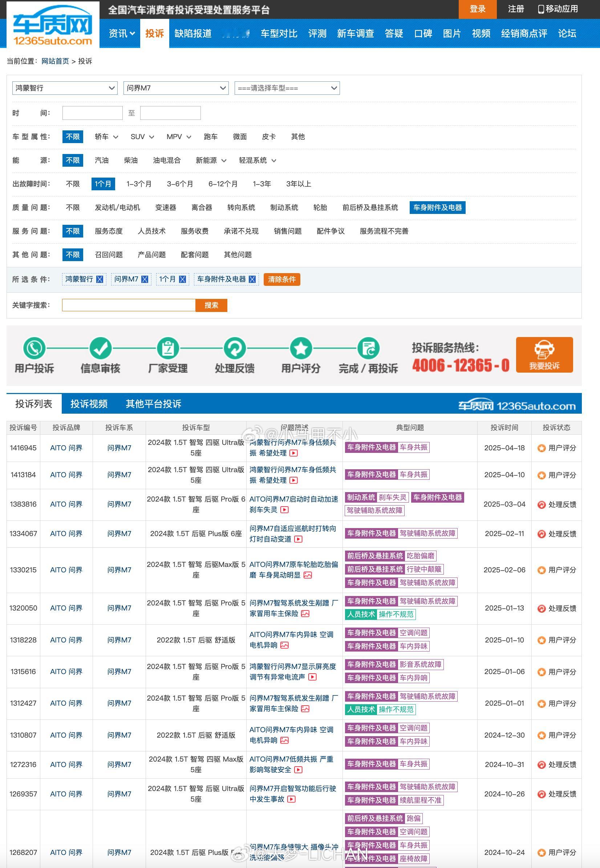Expand the 轻混系统 sub-options

click(x=274, y=161)
